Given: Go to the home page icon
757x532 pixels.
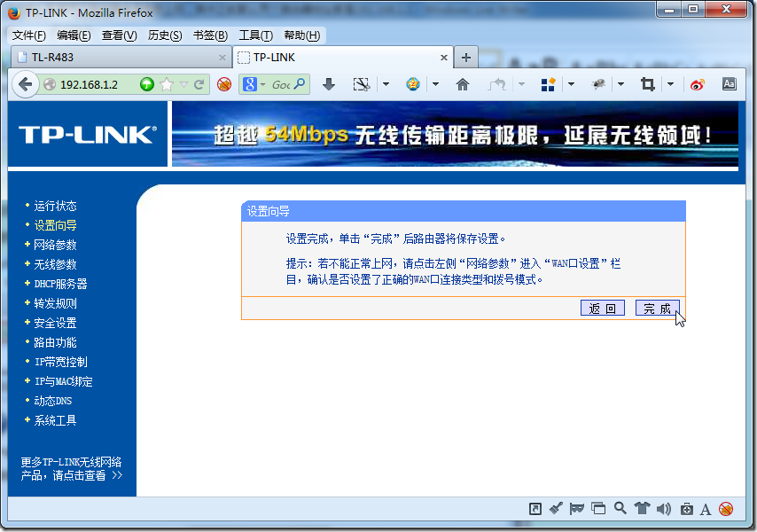Looking at the screenshot, I should tap(463, 84).
